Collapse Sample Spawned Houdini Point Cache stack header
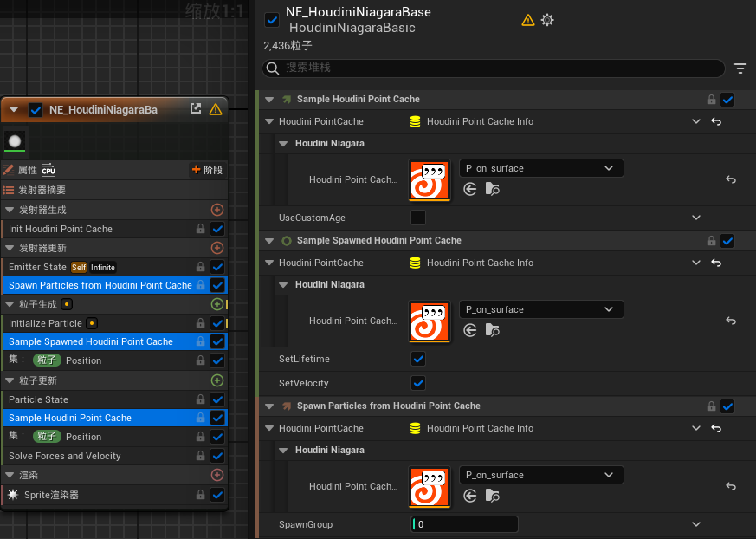 (x=269, y=241)
